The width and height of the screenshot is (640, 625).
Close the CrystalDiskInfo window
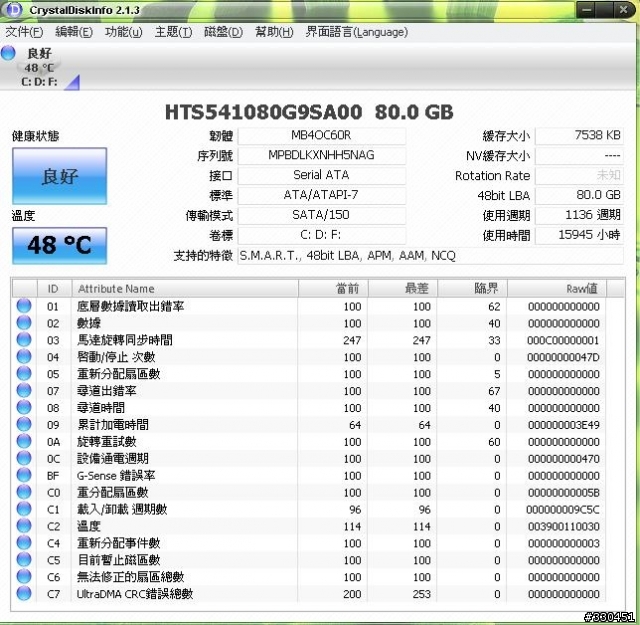pyautogui.click(x=624, y=10)
